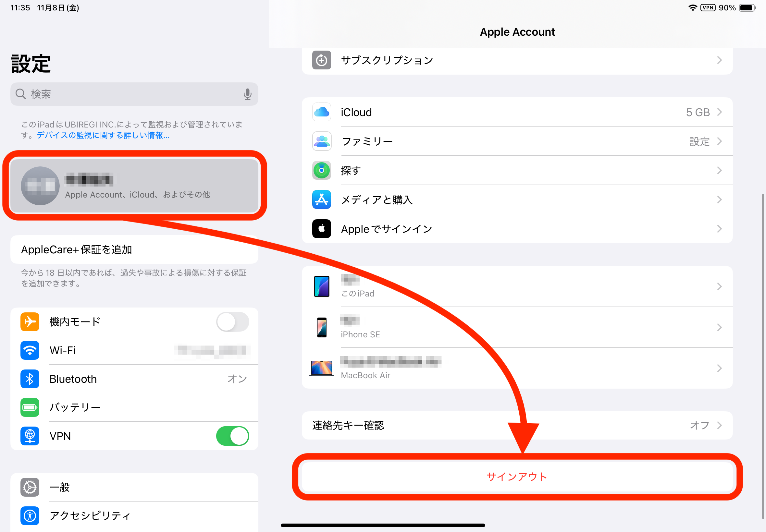Open the Wi-Fi menu row
The width and height of the screenshot is (766, 532).
[x=134, y=350]
